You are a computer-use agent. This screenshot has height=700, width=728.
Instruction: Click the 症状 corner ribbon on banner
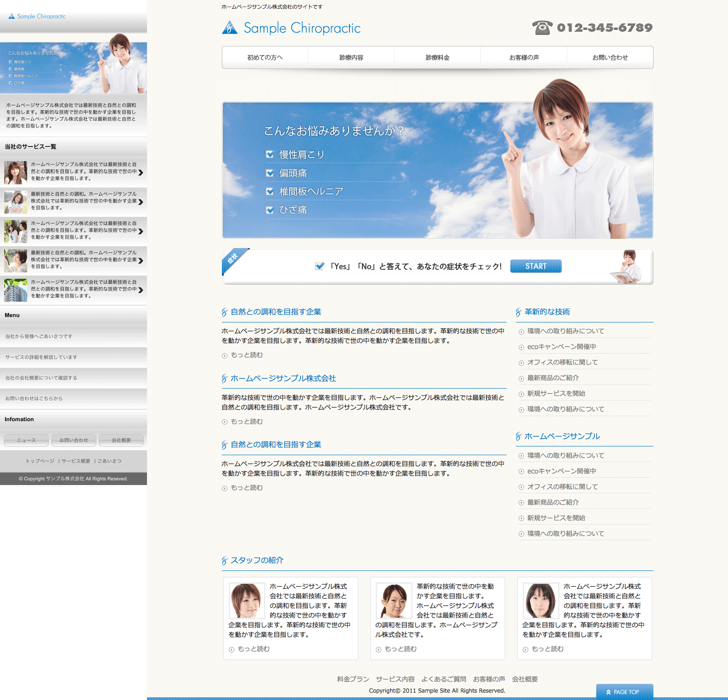coord(233,259)
